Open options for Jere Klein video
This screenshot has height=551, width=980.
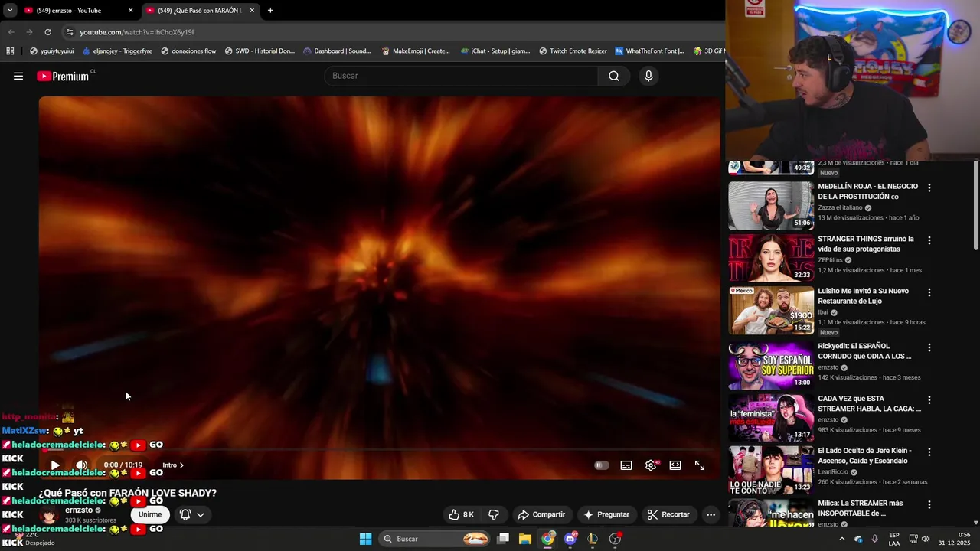click(929, 452)
